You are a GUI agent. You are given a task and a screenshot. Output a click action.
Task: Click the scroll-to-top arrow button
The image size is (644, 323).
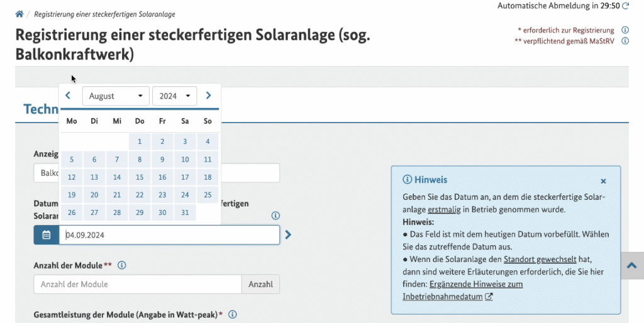tap(631, 265)
